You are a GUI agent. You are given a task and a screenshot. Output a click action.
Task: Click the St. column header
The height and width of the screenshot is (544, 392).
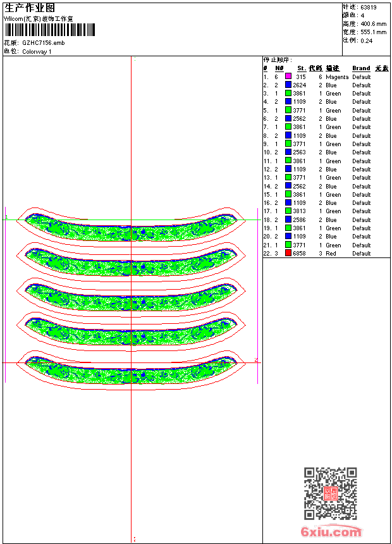(302, 68)
